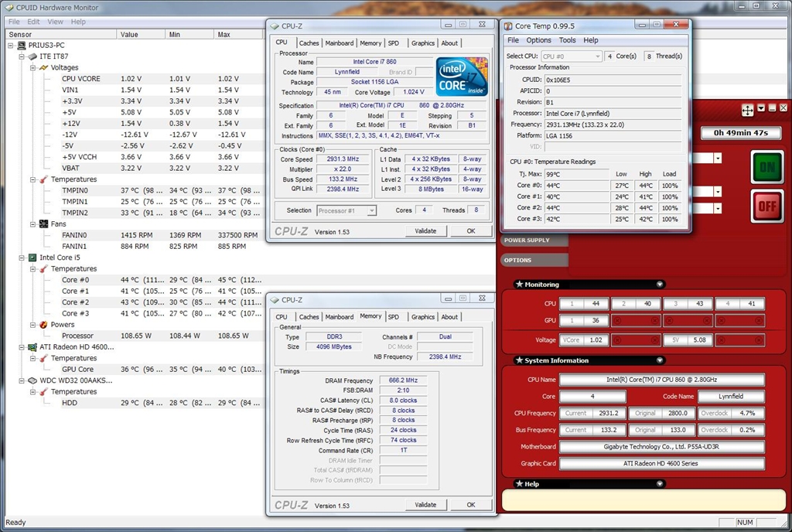The width and height of the screenshot is (792, 532).
Task: Collapse the Monitoring section arrow
Action: (659, 285)
